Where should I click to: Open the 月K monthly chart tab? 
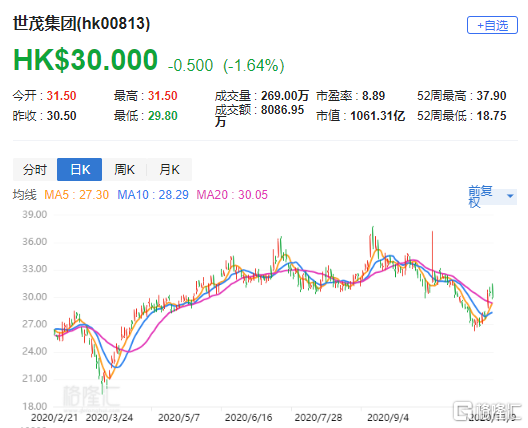click(169, 169)
